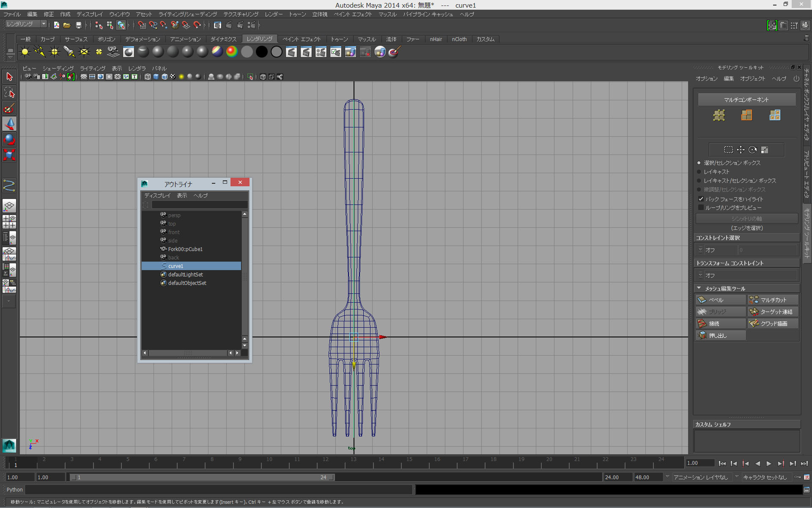Open the ウィンドウ menu
The height and width of the screenshot is (508, 812).
[119, 14]
